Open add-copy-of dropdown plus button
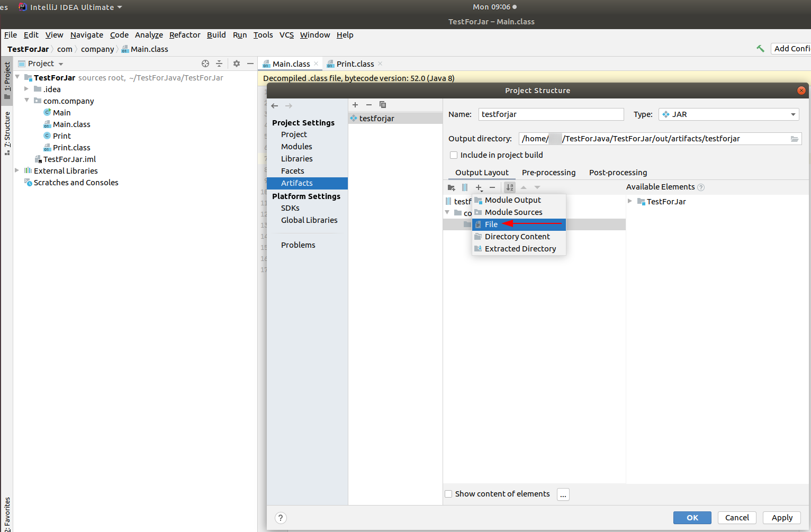Viewport: 811px width, 532px height. tap(479, 187)
